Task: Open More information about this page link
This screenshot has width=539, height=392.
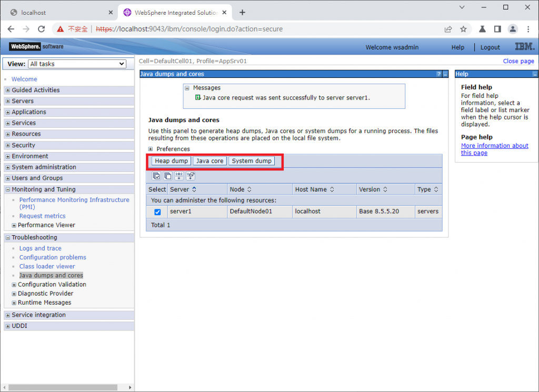Action: [494, 149]
